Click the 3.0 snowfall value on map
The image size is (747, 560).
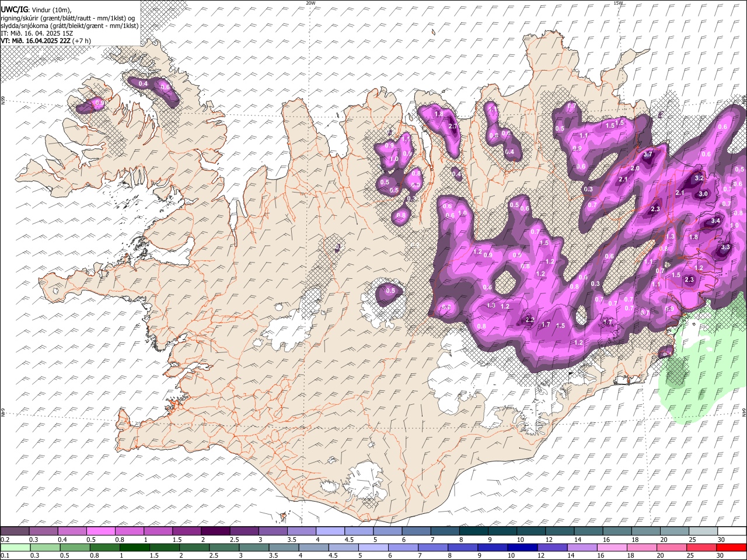click(703, 194)
